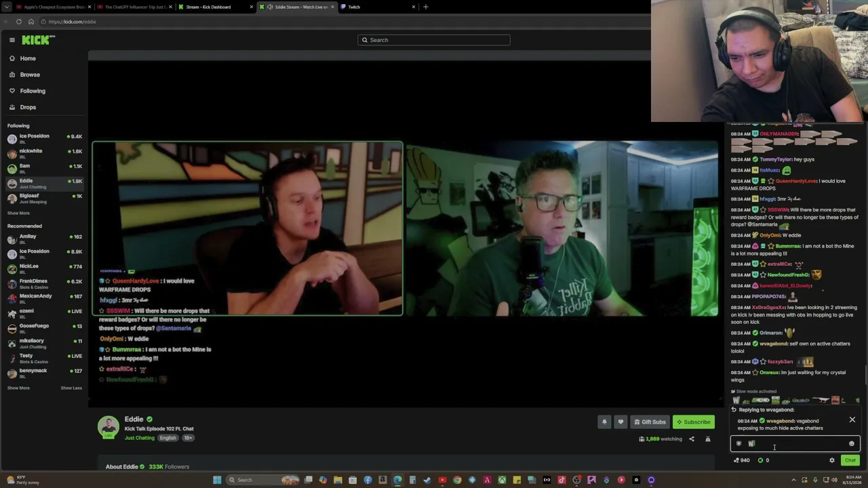Switch to the Twitch browser tab
This screenshot has width=868, height=488.
click(378, 7)
